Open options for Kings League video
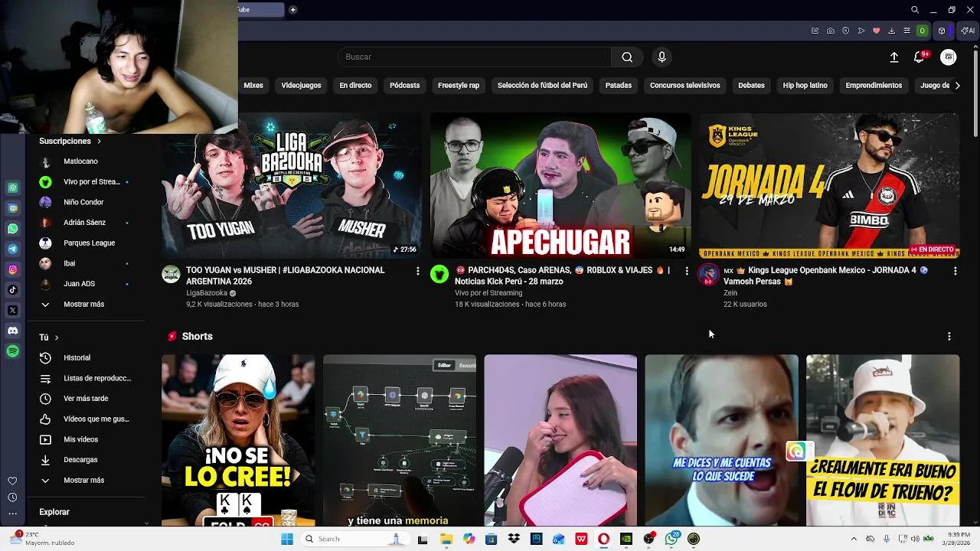 click(x=955, y=271)
